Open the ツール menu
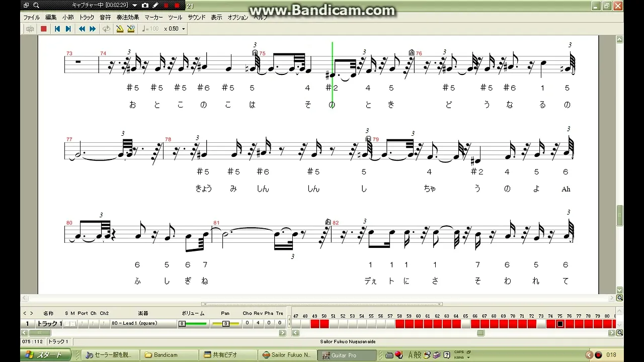Screen dimensions: 644x362 (175, 17)
